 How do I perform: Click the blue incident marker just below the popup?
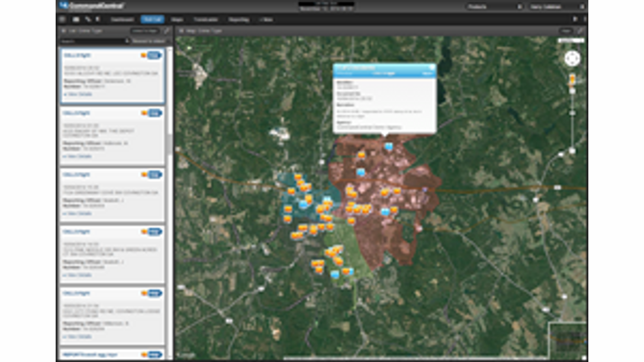pos(388,146)
